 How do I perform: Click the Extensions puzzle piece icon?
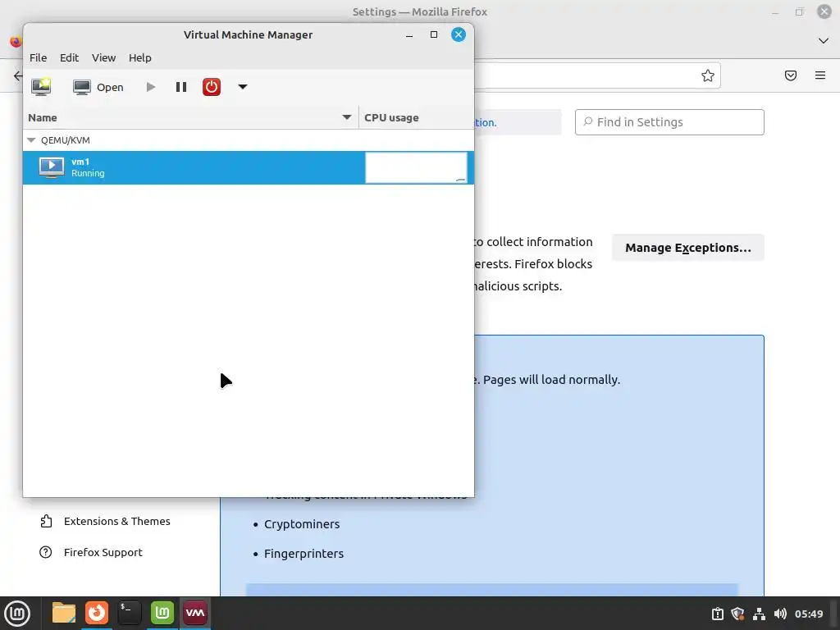46,521
